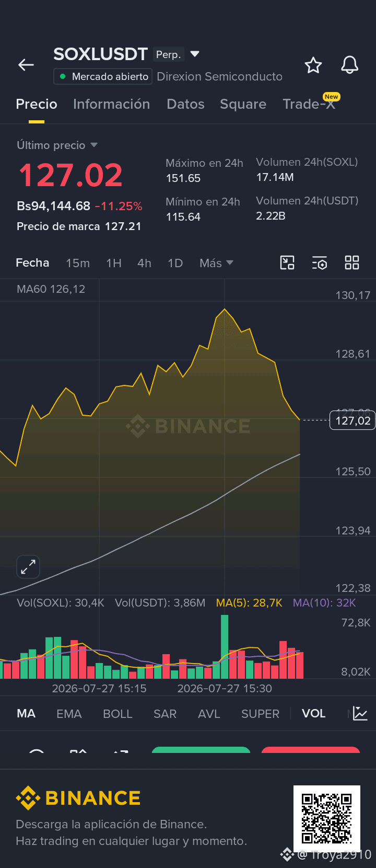
Task: Select the Fecha chart view
Action: pos(32,262)
